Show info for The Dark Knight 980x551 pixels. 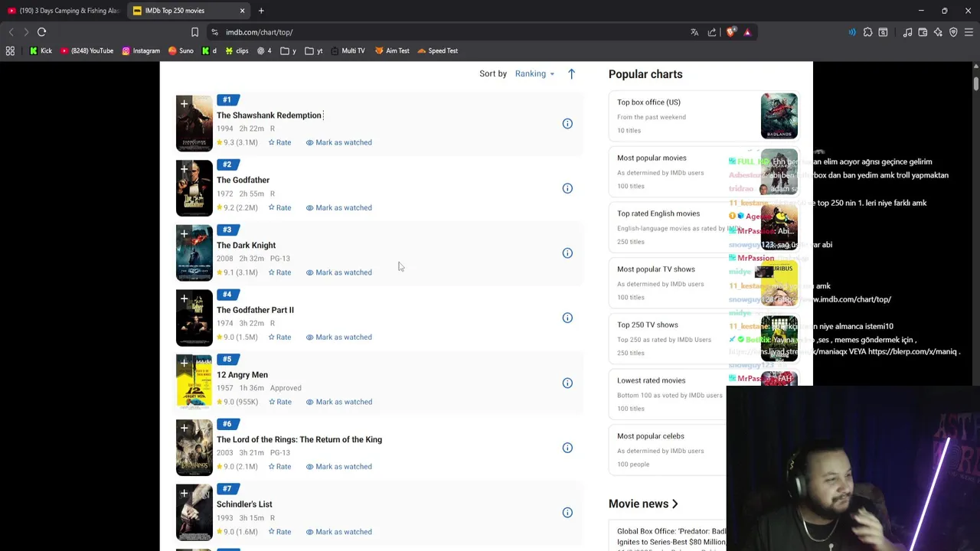[x=567, y=253]
